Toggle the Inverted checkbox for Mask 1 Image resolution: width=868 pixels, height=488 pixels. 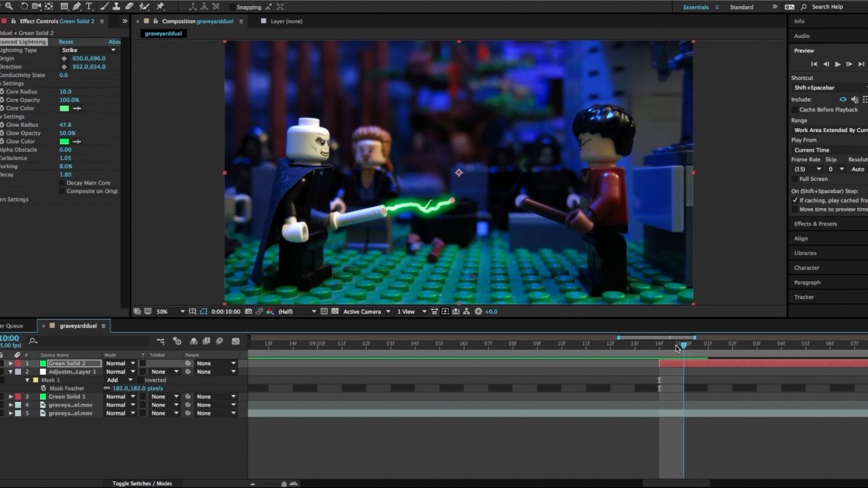pyautogui.click(x=142, y=380)
